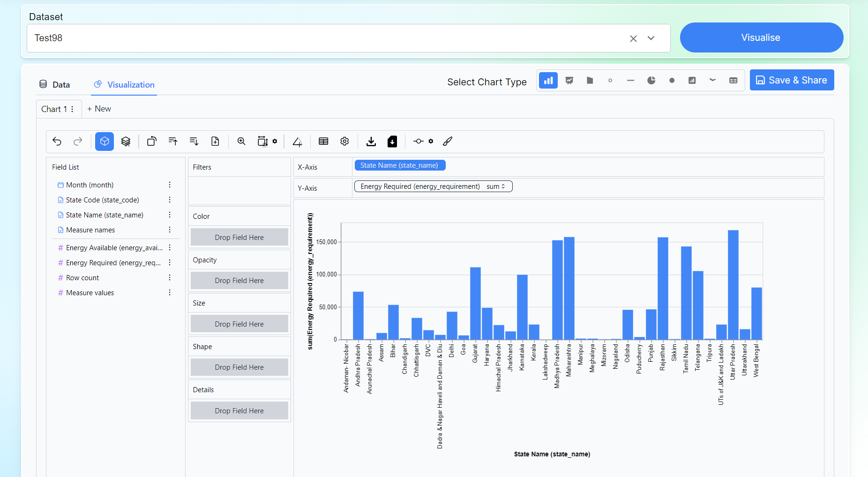Click the black file download icon

click(392, 142)
